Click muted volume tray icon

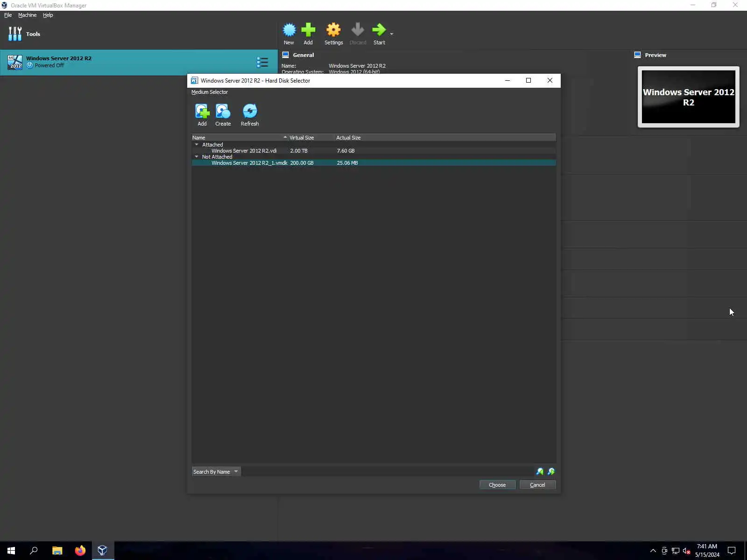pyautogui.click(x=686, y=551)
